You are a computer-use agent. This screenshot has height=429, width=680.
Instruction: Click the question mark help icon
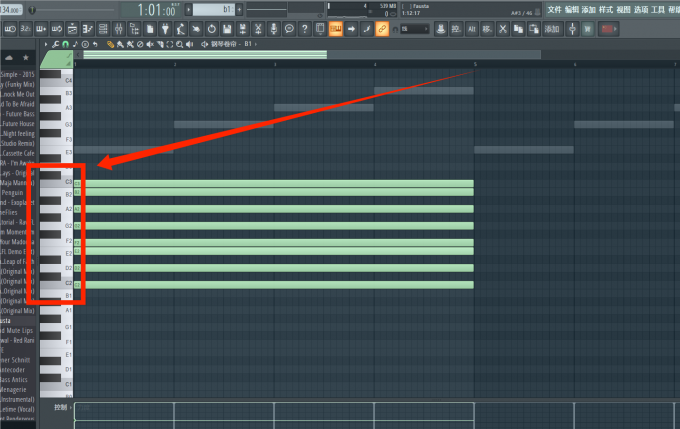point(304,29)
